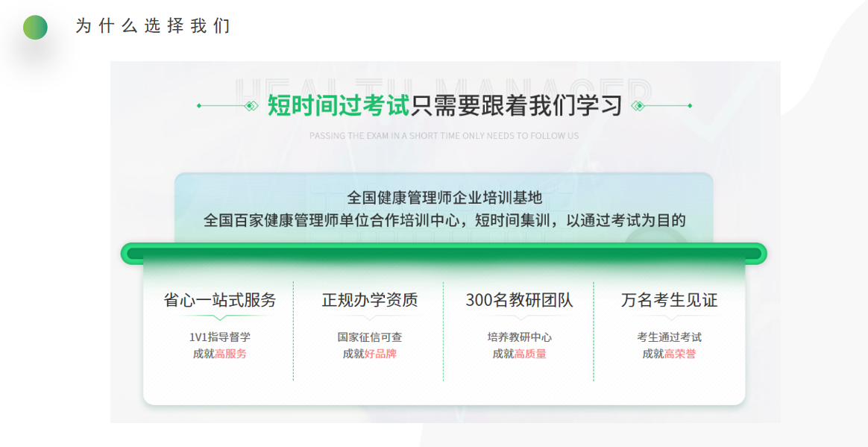The image size is (868, 447).
Task: Click the red highlighted text 高质量
Action: (x=530, y=354)
